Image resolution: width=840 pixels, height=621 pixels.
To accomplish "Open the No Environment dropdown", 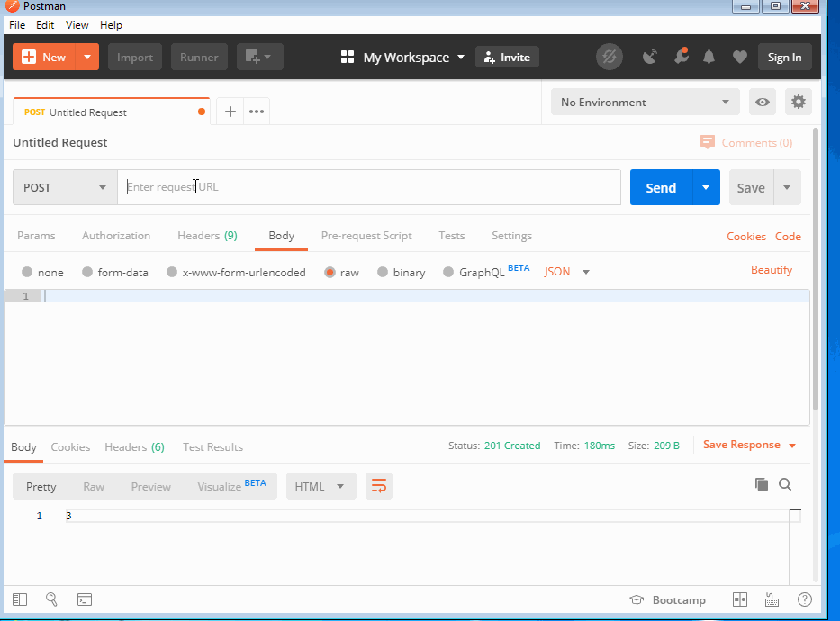I will point(644,102).
